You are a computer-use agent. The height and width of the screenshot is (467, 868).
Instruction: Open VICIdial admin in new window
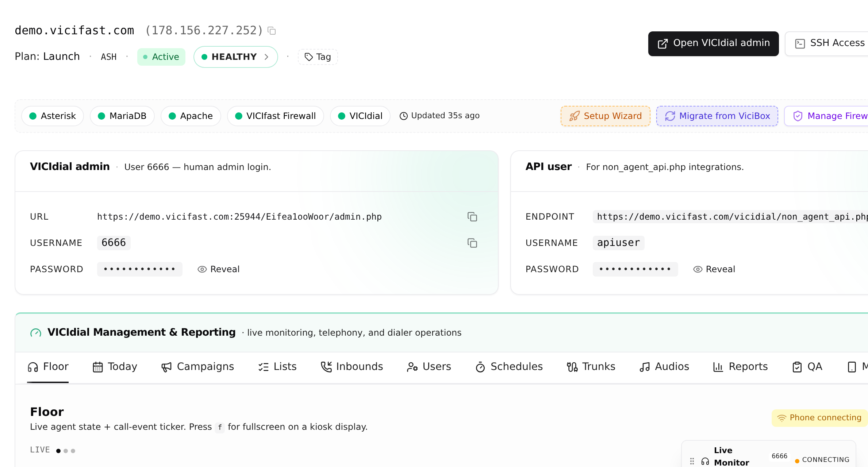(714, 43)
